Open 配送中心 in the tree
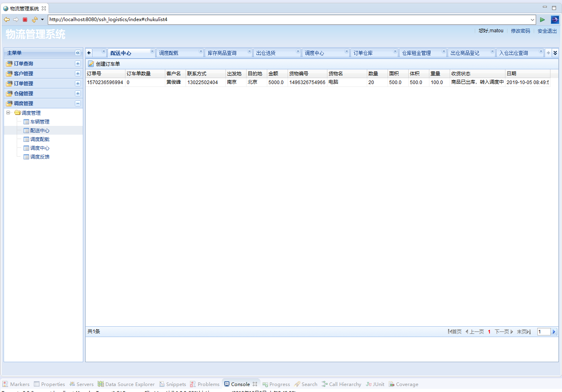 (40, 131)
